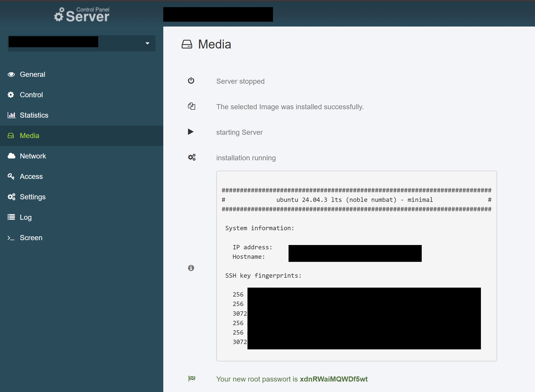Click the Server stopped power icon
535x392 pixels.
point(191,81)
